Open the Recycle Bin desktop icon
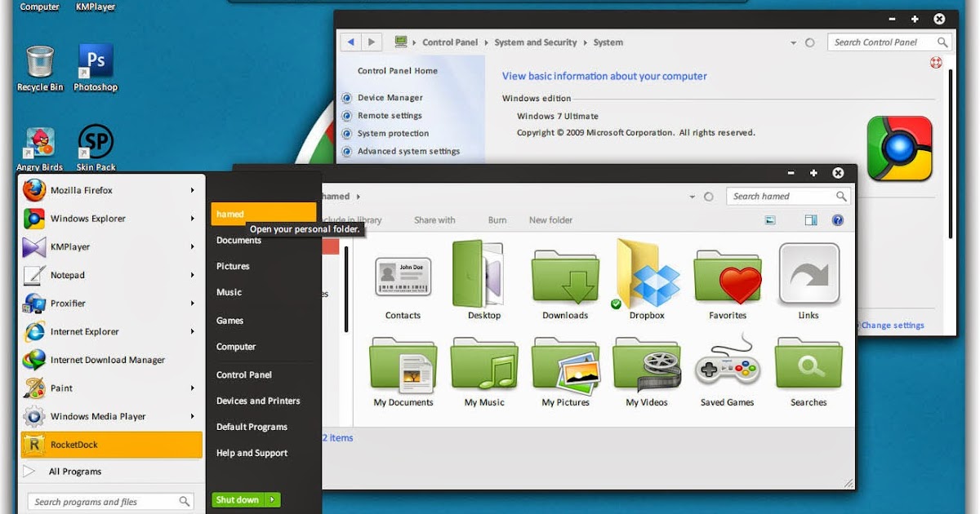 pos(39,68)
